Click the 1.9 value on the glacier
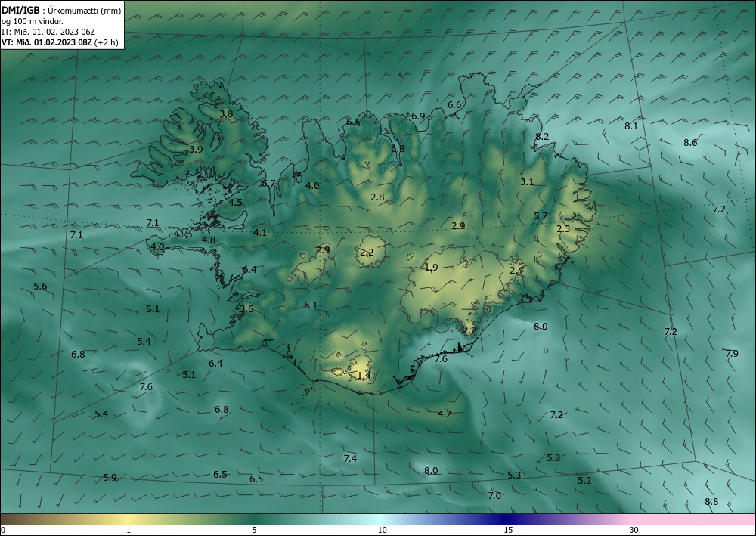The image size is (756, 536). coord(431,268)
